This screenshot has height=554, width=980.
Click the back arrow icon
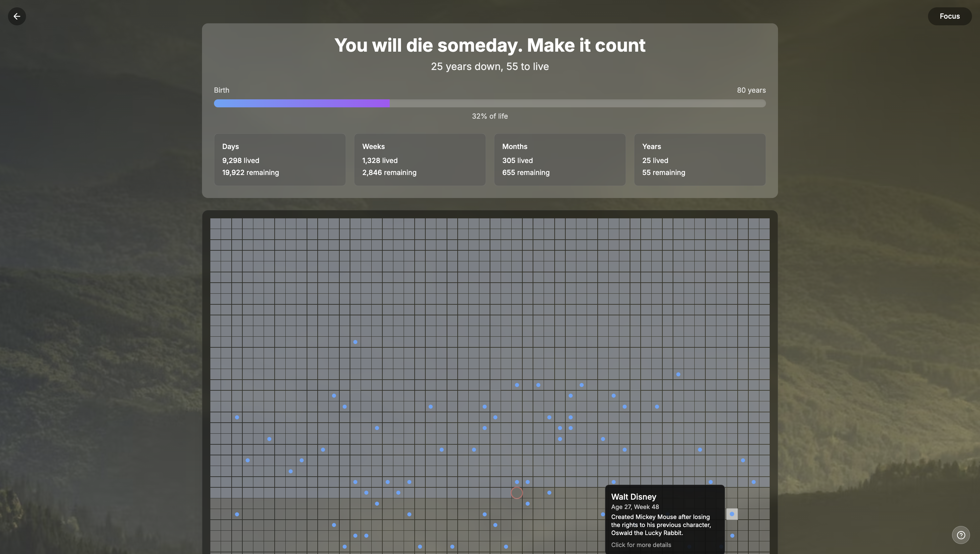[x=17, y=16]
